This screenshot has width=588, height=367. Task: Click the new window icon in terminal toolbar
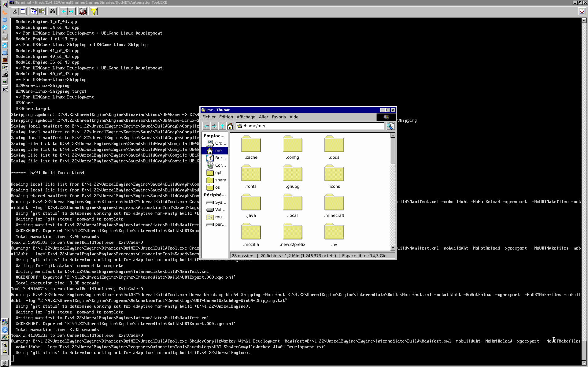click(23, 12)
